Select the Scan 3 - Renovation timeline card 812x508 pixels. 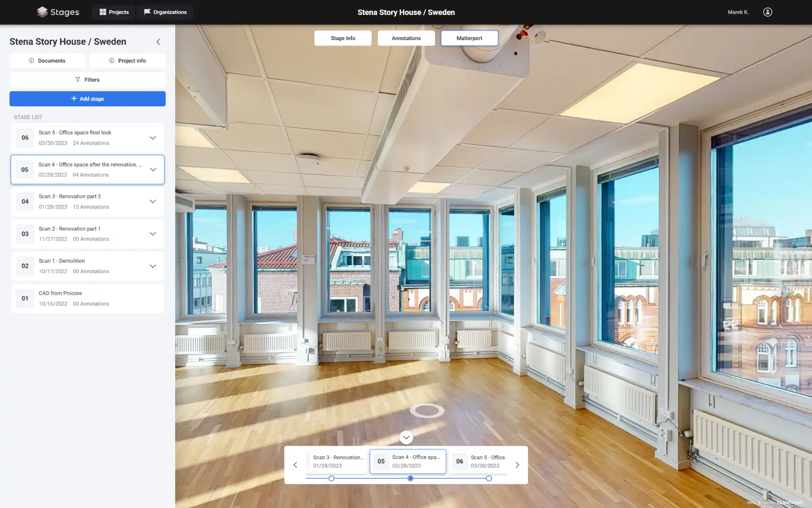[x=337, y=462]
